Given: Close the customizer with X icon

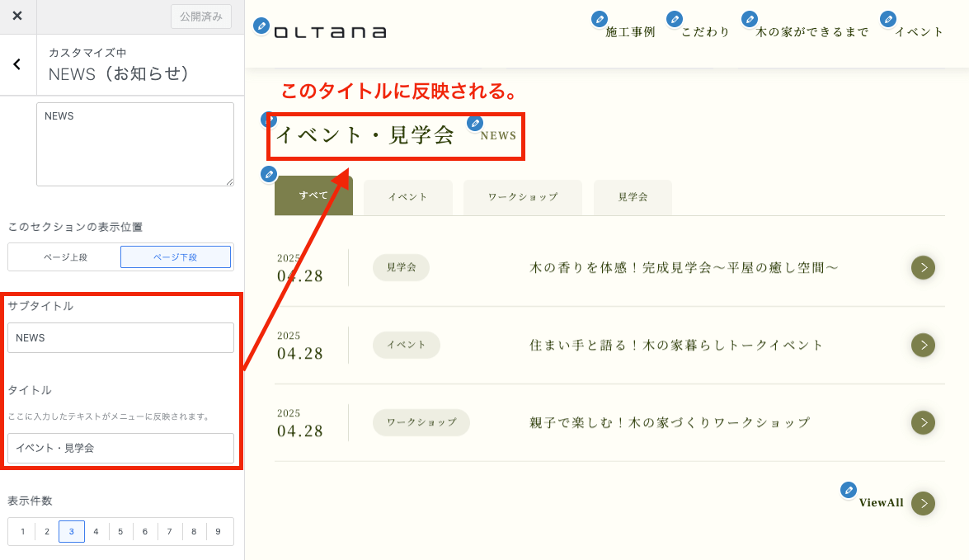Looking at the screenshot, I should [x=17, y=16].
